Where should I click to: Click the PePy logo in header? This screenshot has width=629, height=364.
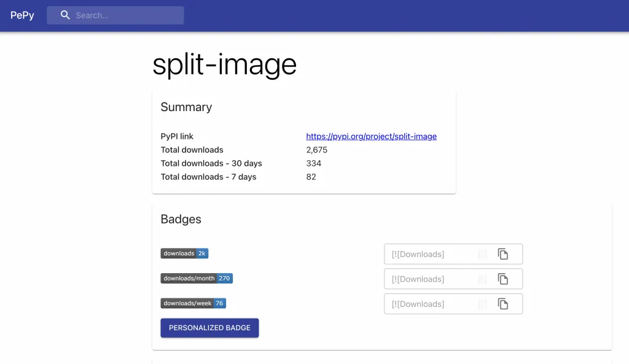(22, 15)
